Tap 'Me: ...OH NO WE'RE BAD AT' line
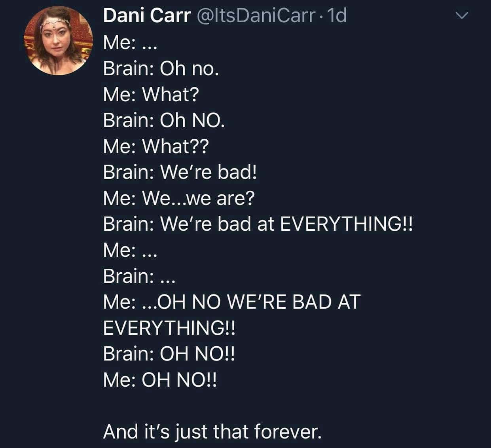Image resolution: width=491 pixels, height=448 pixels. (232, 302)
